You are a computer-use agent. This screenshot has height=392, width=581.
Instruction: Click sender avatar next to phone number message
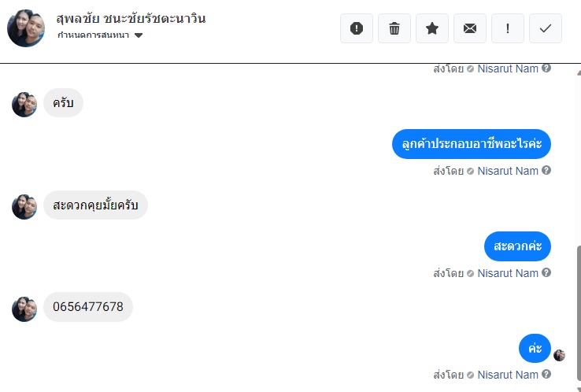(24, 309)
